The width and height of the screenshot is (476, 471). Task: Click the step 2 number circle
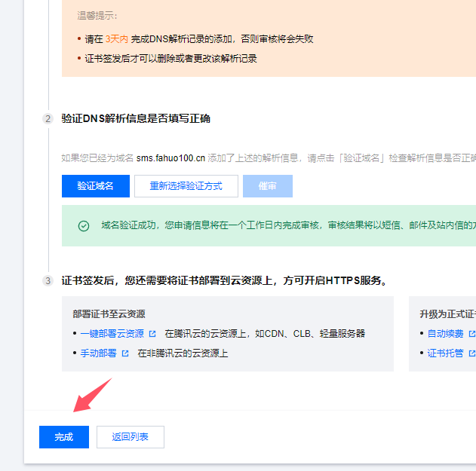[48, 119]
